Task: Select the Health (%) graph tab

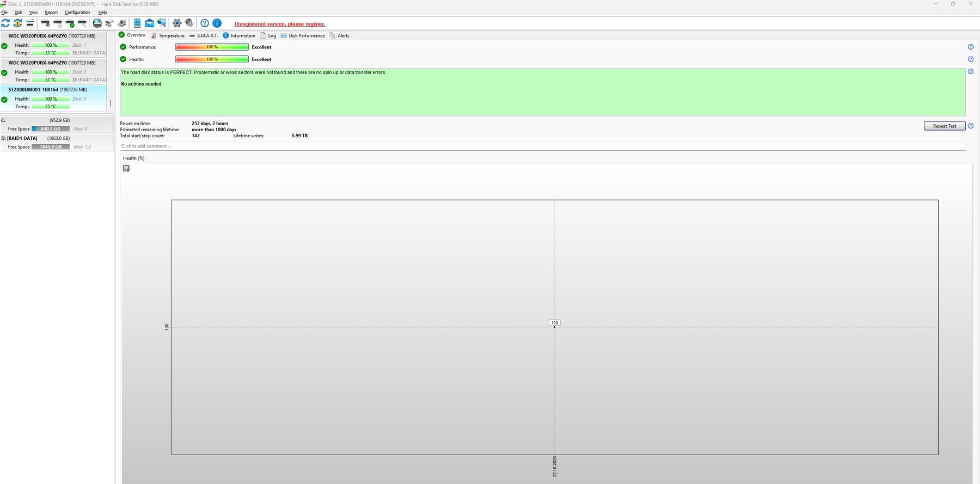Action: tap(133, 158)
